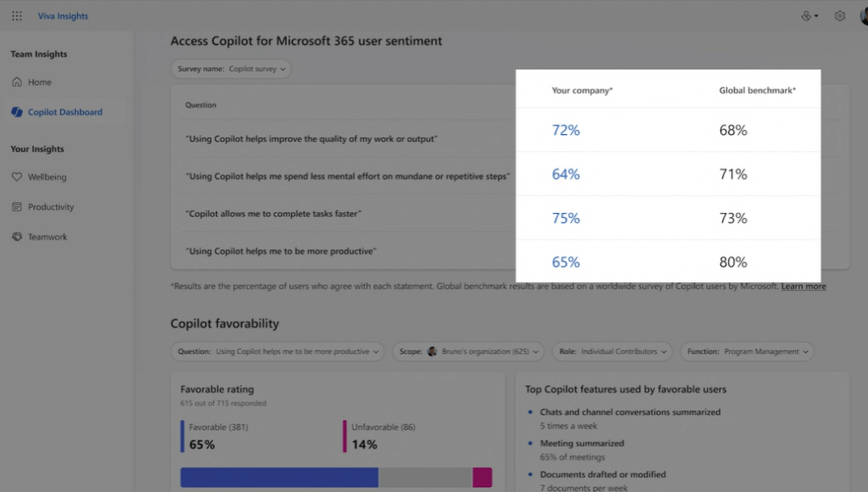Click the Viva Insights title link

coord(63,16)
